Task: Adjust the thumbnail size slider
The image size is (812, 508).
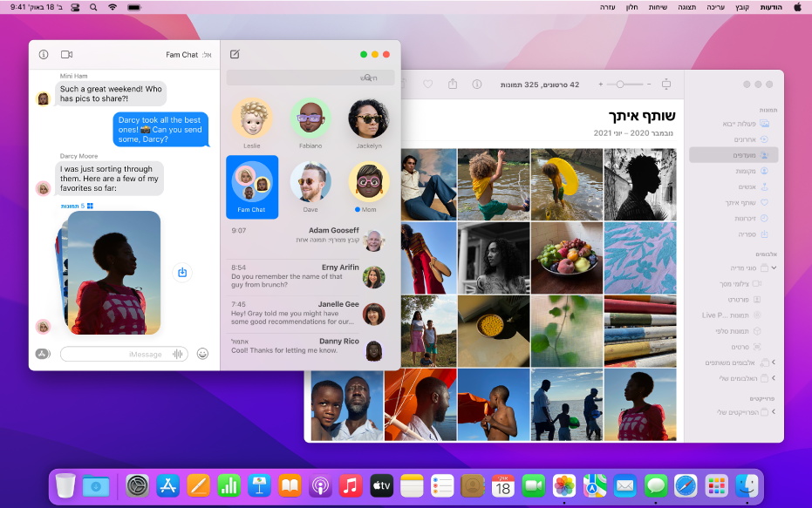Action: click(619, 82)
